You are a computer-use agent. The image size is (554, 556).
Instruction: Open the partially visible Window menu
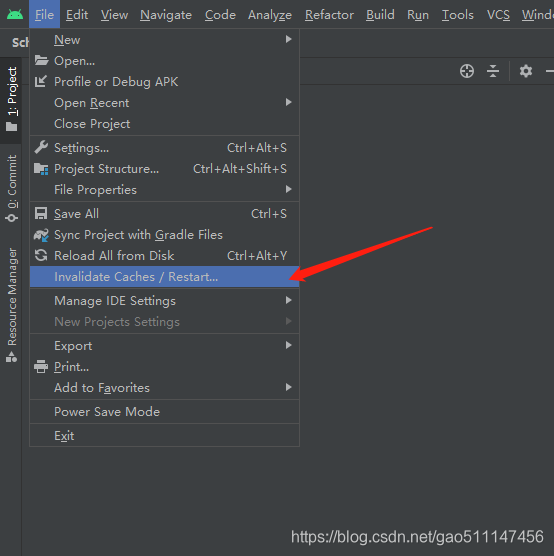538,15
